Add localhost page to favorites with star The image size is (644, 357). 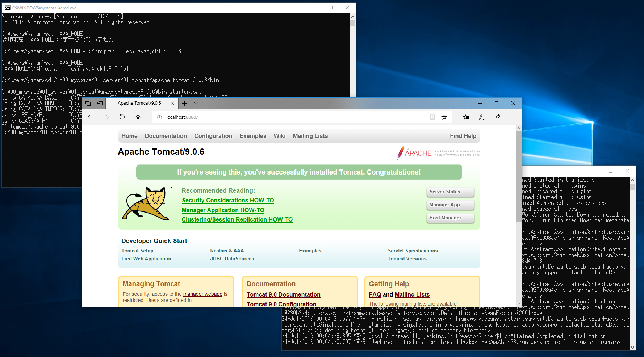pos(444,117)
